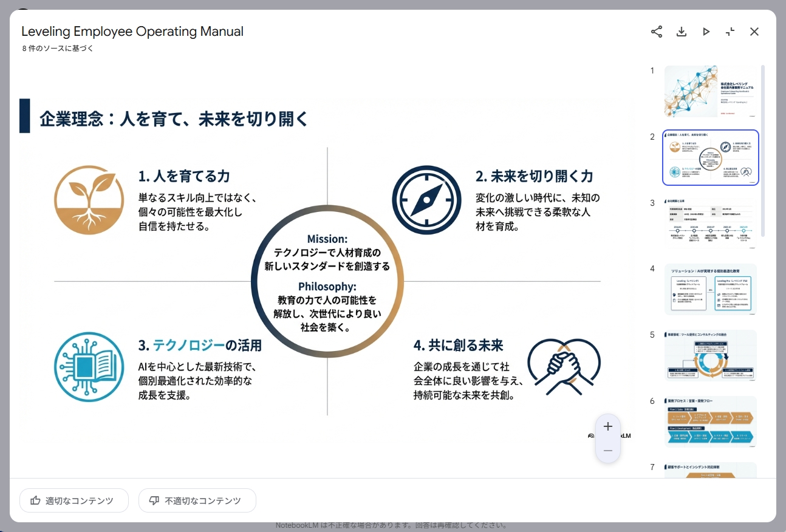The width and height of the screenshot is (786, 532).
Task: Click the "2. 未来を切り開く力" heading
Action: (535, 177)
